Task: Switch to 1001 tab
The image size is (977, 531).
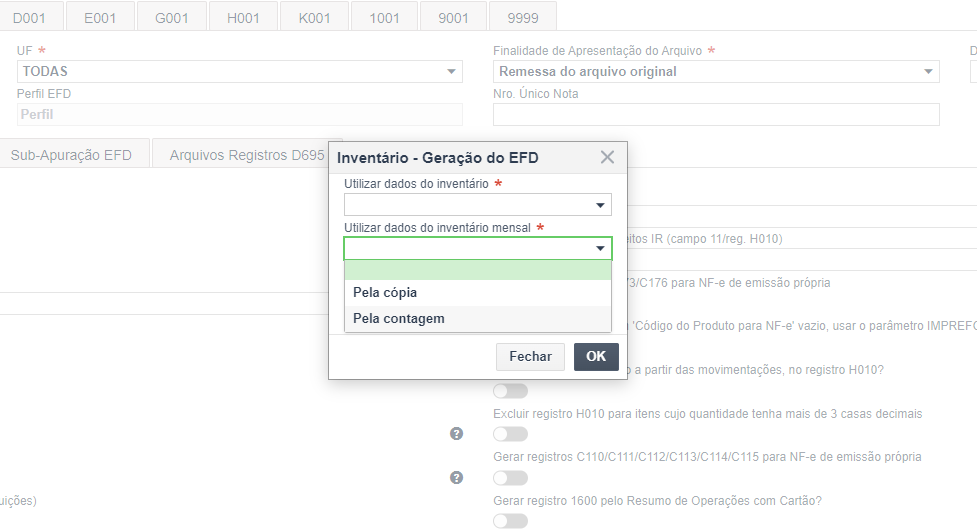Action: pyautogui.click(x=384, y=17)
